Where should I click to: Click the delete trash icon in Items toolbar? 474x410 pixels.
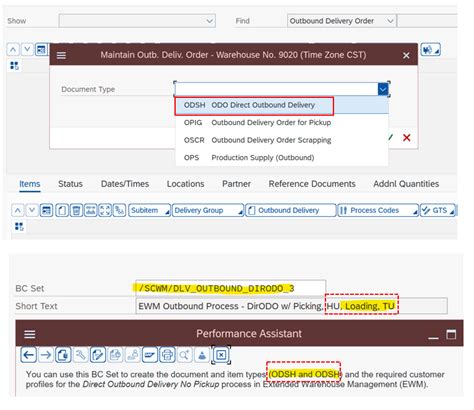[76, 210]
